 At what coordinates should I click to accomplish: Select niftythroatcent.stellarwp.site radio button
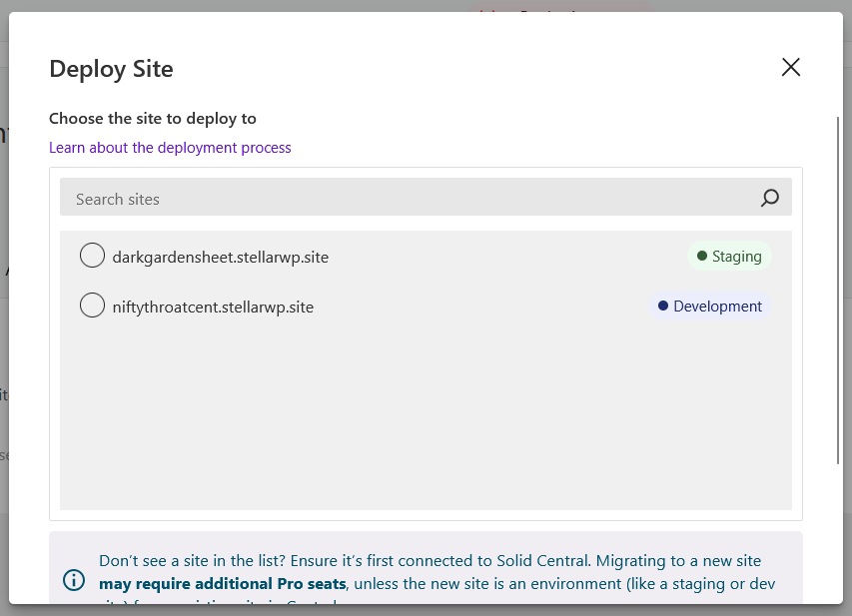[x=92, y=307]
